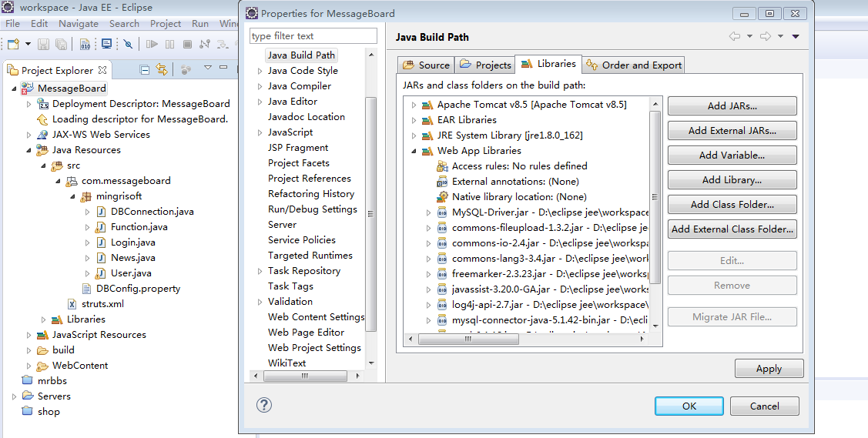Click the New wizard toolbar icon

(x=13, y=44)
